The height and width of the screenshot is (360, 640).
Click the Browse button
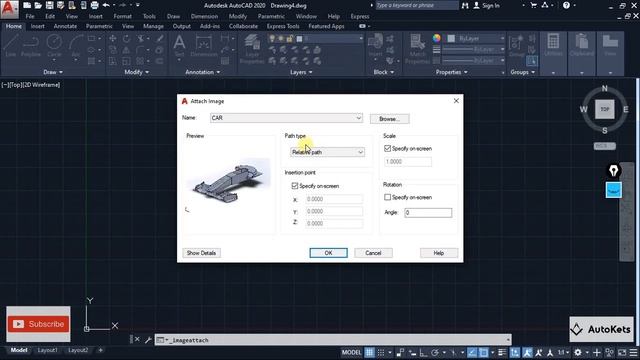pyautogui.click(x=389, y=119)
